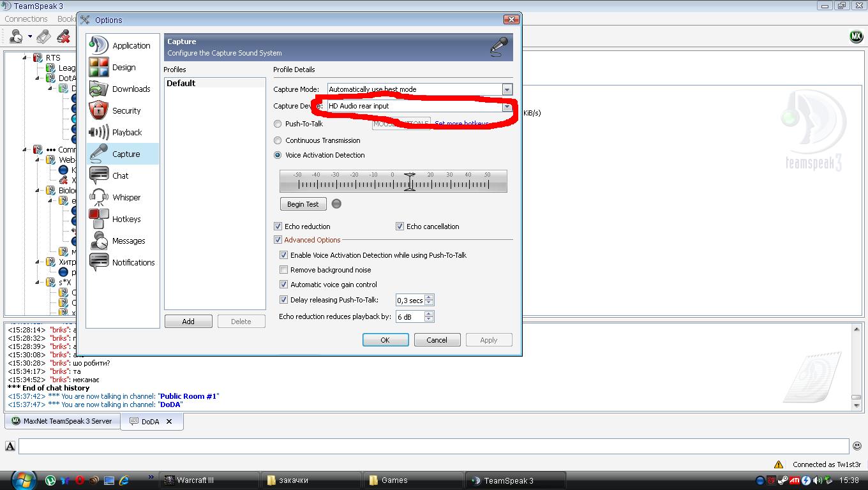The height and width of the screenshot is (490, 868).
Task: Launch Opera from quick launch
Action: (x=80, y=480)
